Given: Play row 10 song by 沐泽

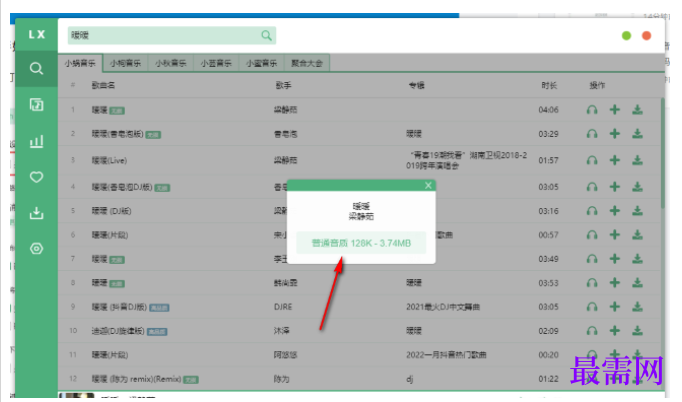Looking at the screenshot, I should pos(592,331).
